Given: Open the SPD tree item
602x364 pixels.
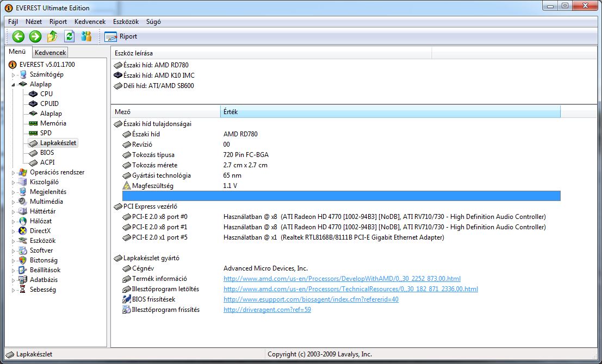Looking at the screenshot, I should pyautogui.click(x=46, y=133).
